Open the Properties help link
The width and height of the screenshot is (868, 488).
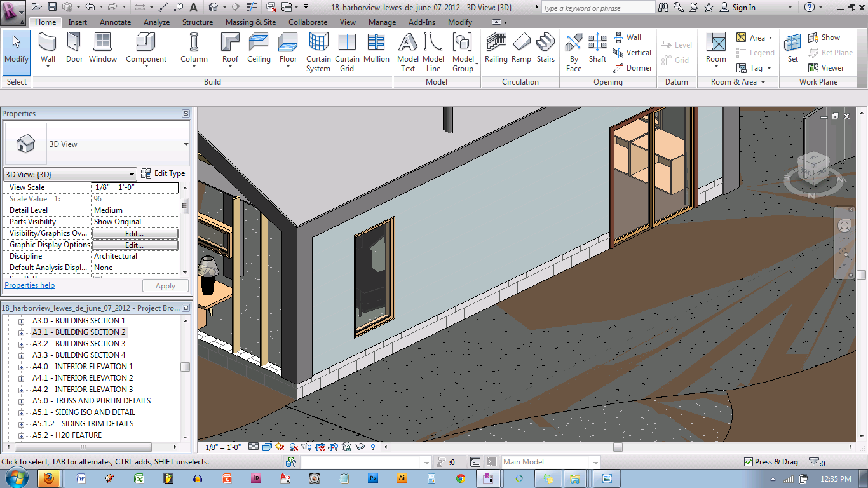pyautogui.click(x=30, y=285)
